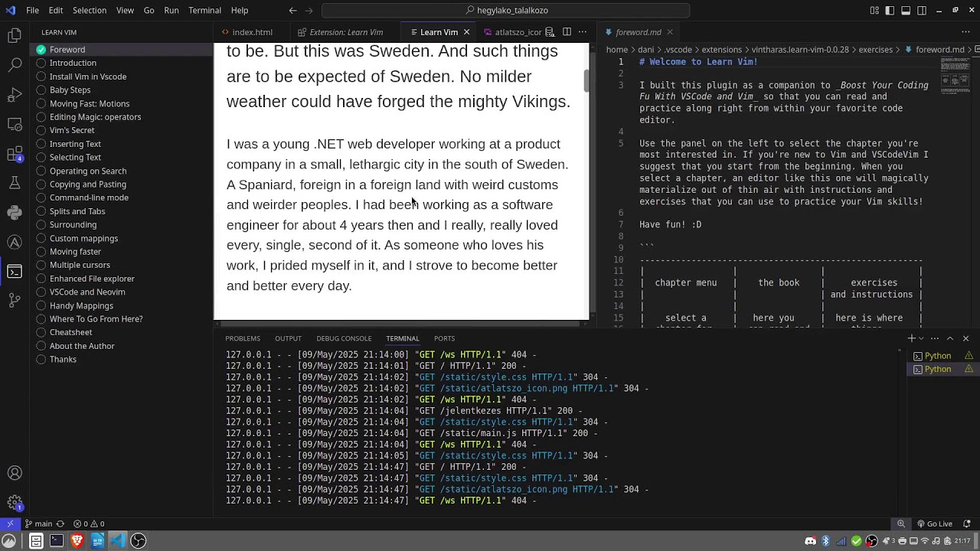Image resolution: width=980 pixels, height=551 pixels.
Task: Open the home breadcrumb dropdown
Action: (x=617, y=50)
